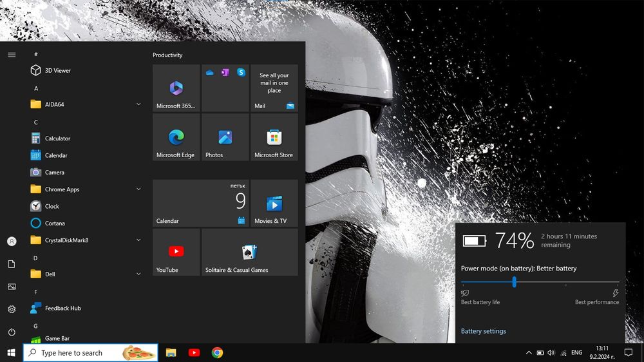Open Camera from the app list

point(85,172)
